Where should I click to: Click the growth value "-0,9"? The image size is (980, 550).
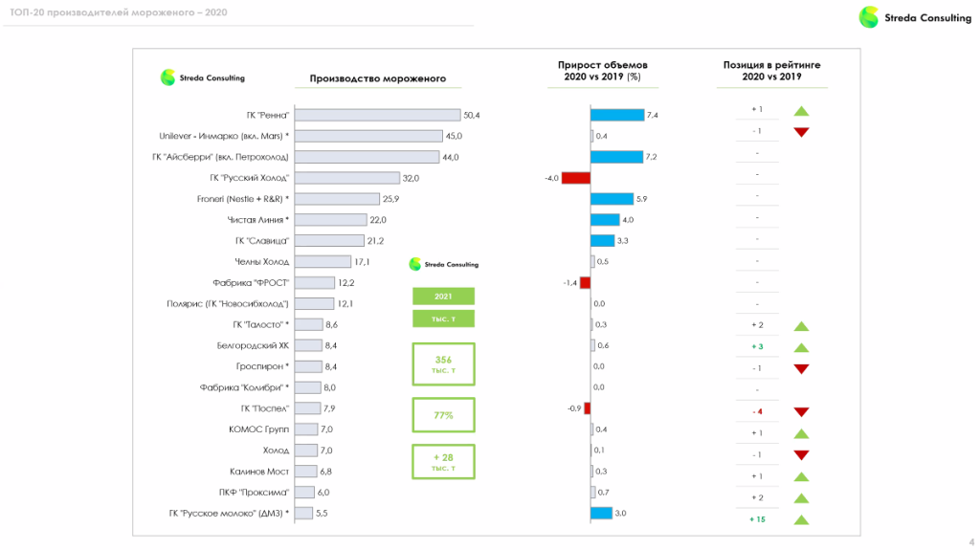[574, 408]
